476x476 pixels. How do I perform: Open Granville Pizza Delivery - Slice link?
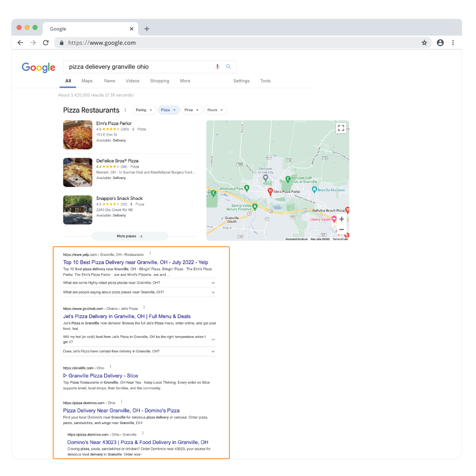tap(100, 376)
